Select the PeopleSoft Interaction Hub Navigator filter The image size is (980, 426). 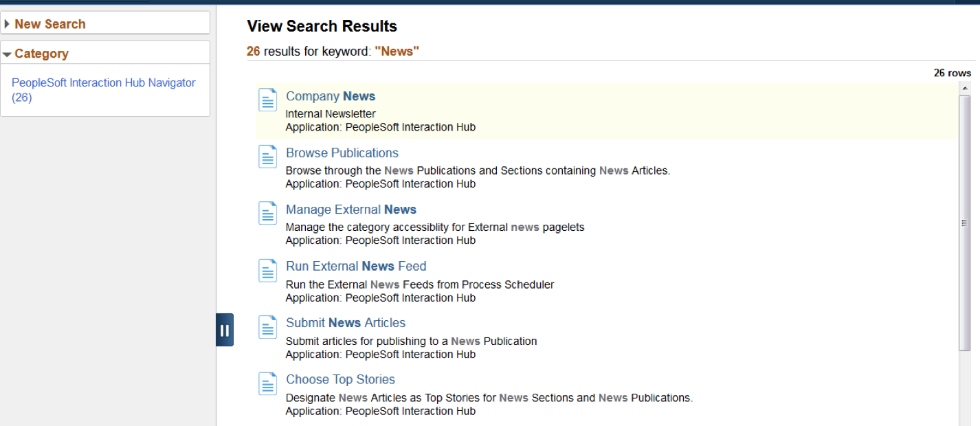pos(104,82)
